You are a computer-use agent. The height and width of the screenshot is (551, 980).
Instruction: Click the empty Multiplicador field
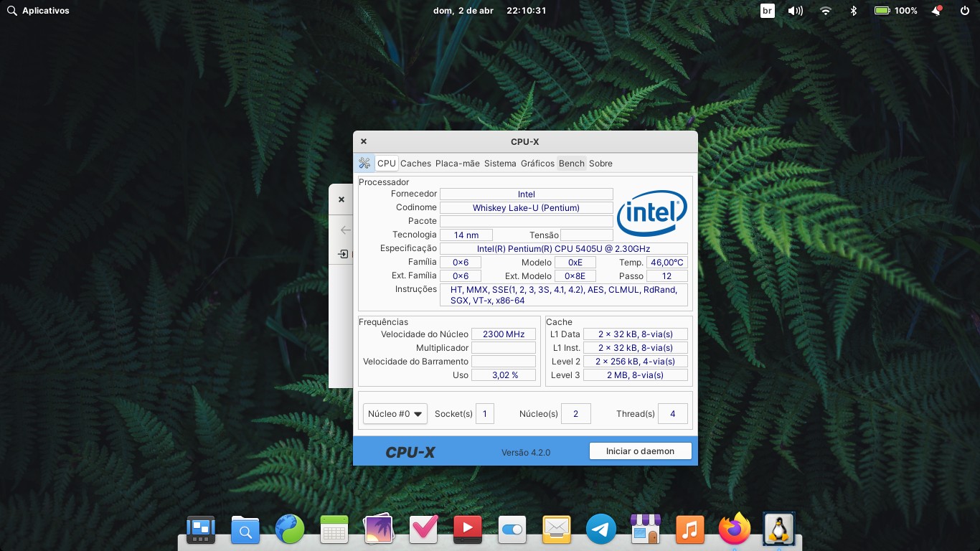coord(504,348)
